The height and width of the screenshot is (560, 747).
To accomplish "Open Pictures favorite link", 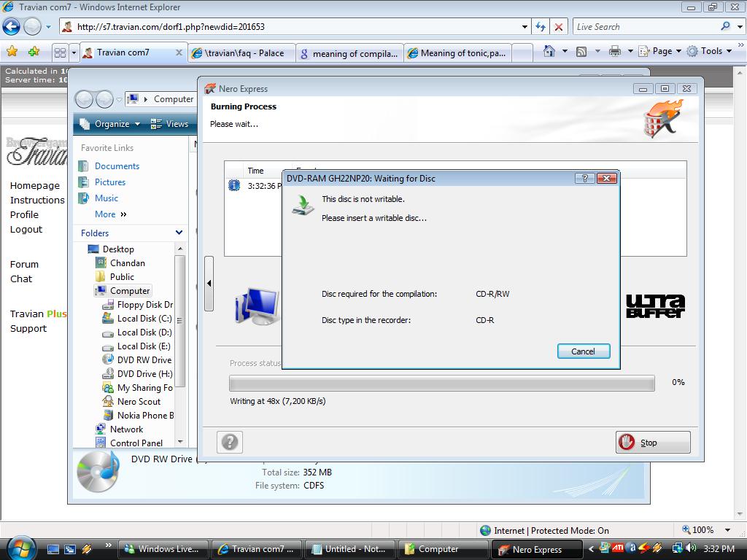I will [x=110, y=182].
